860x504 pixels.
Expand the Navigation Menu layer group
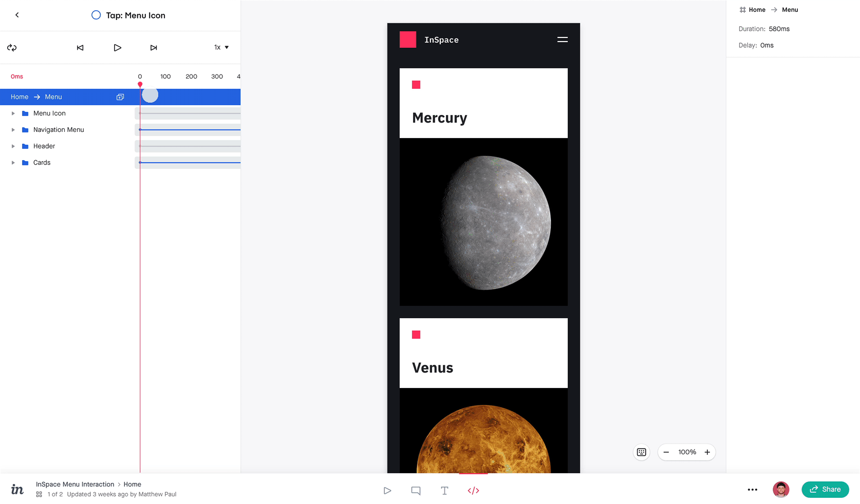(13, 130)
